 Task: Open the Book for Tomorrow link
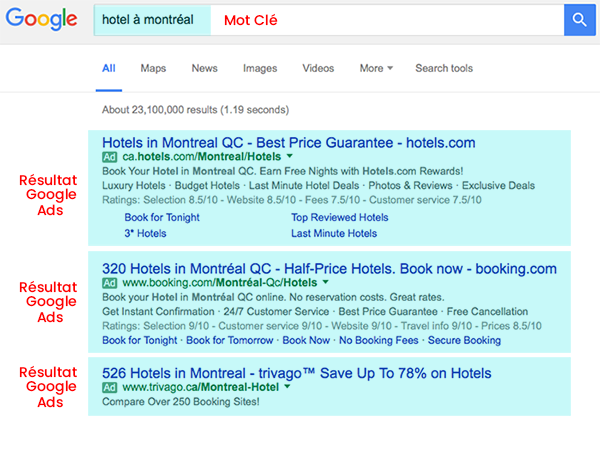click(230, 340)
